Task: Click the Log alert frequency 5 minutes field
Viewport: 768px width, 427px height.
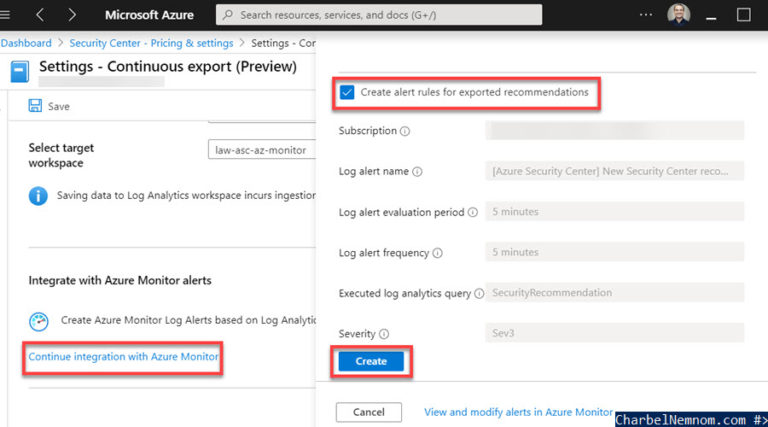Action: coord(615,252)
